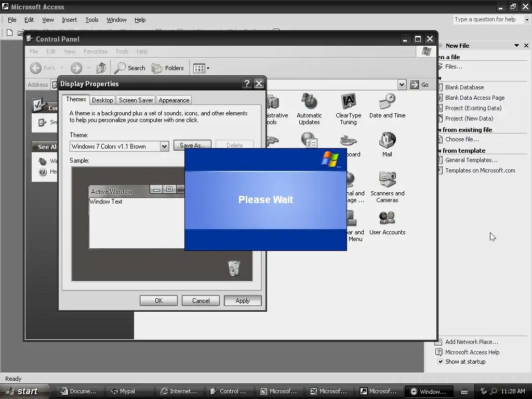Toggle the Show at startup checkbox

(440, 362)
